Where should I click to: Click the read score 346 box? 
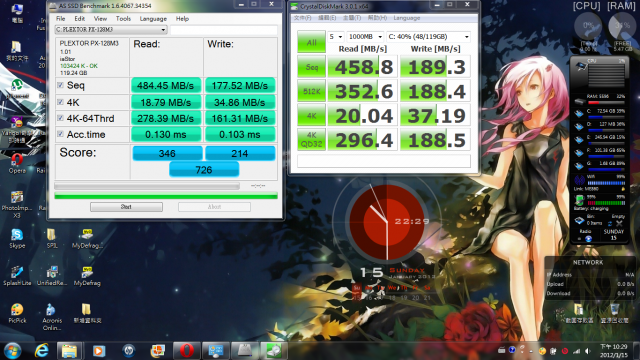coord(167,153)
